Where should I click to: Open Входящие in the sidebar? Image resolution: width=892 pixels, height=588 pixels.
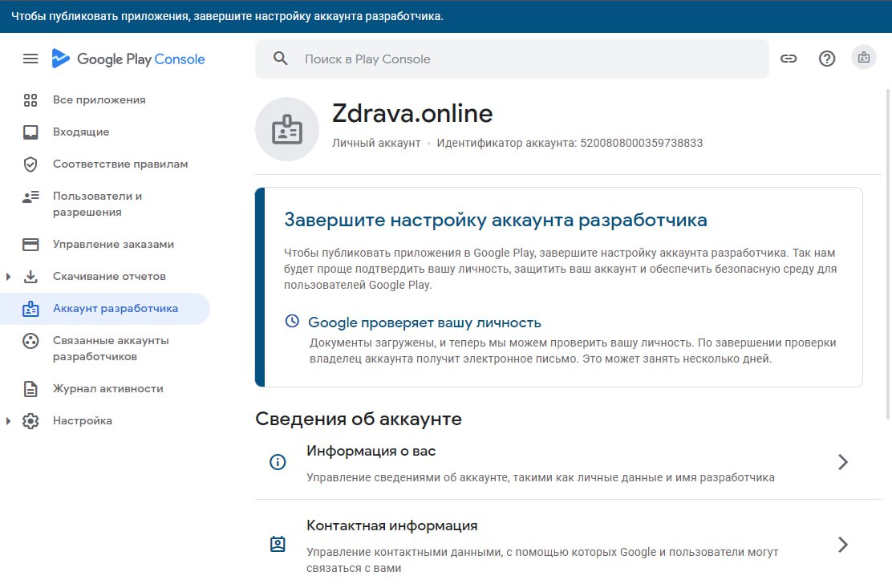[81, 132]
